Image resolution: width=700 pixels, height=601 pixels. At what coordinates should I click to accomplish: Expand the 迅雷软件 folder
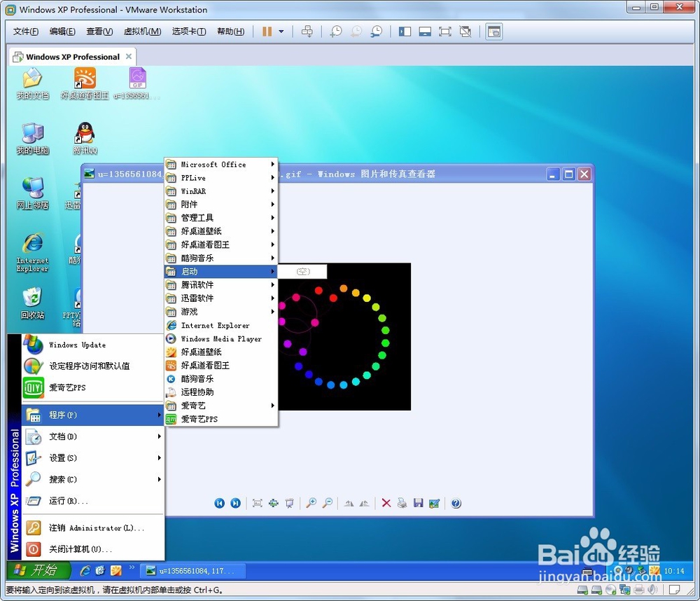[221, 298]
